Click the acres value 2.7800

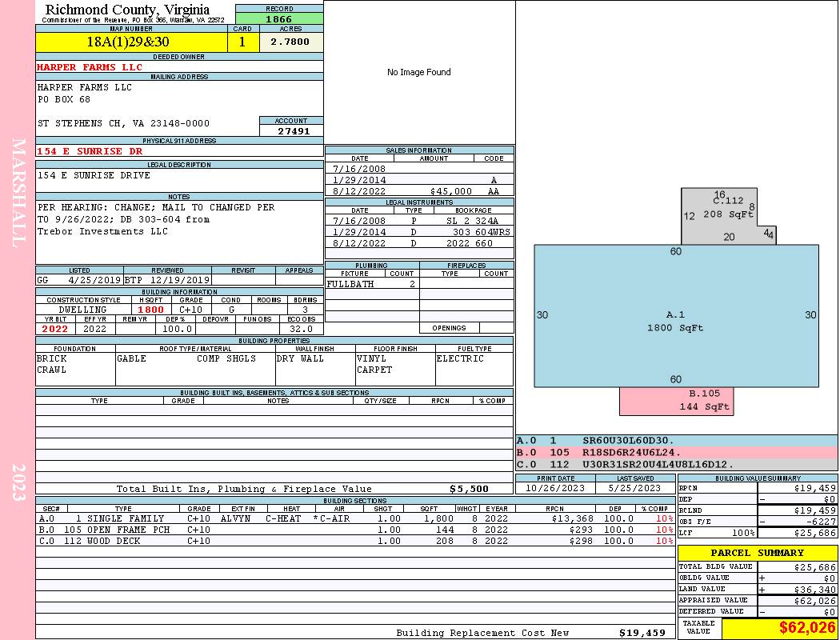[290, 42]
